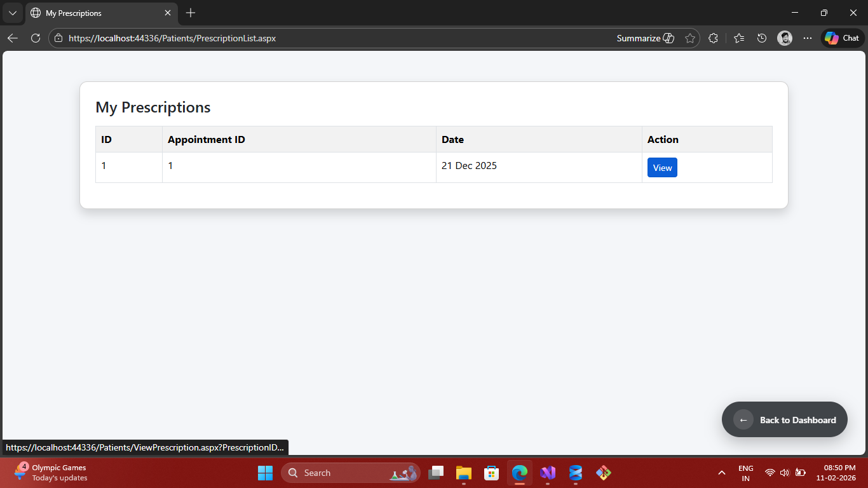The width and height of the screenshot is (868, 488).
Task: Go back to previous page
Action: [x=13, y=38]
